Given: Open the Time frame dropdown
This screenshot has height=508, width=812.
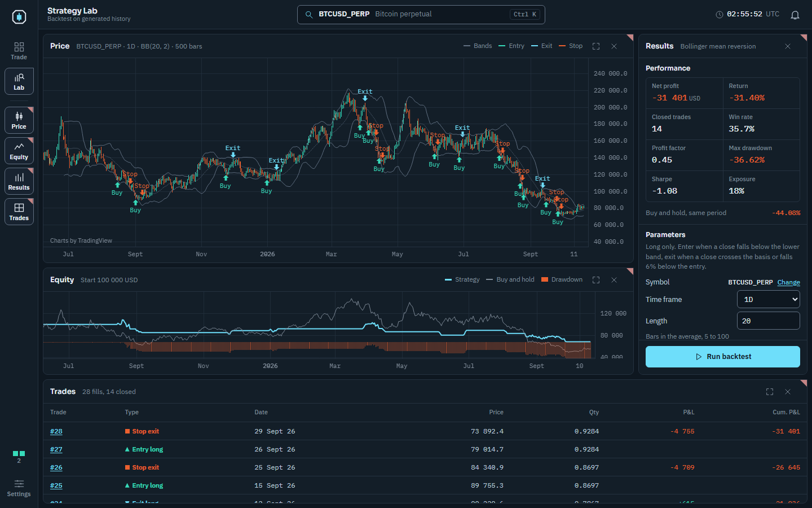Looking at the screenshot, I should coord(769,300).
